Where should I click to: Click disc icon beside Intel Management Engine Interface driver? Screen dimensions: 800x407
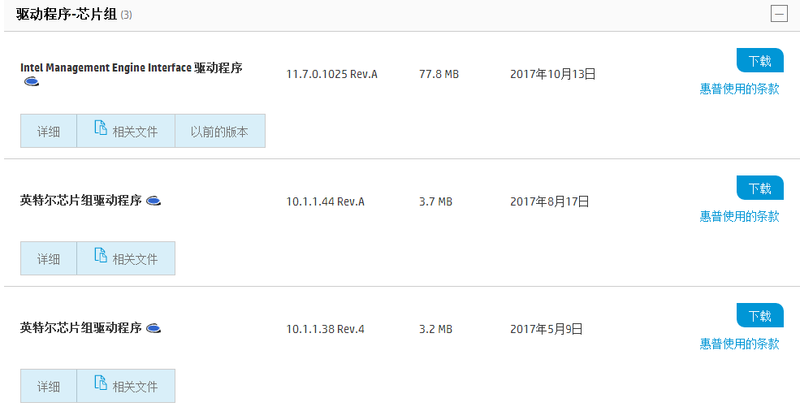tap(30, 83)
